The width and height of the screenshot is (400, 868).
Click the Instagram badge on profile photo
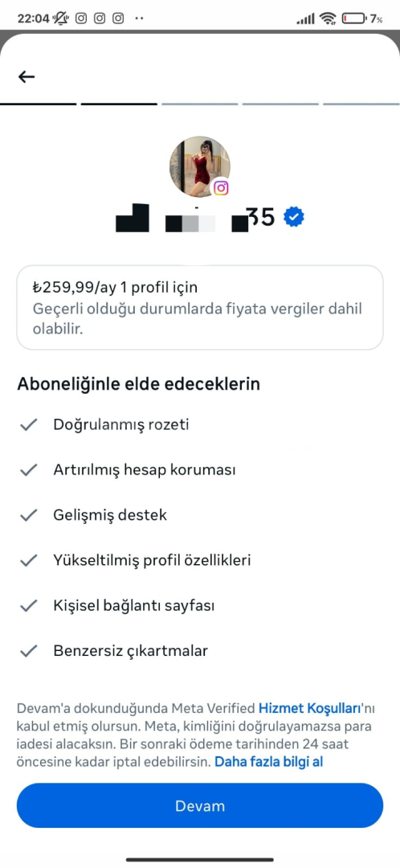pos(221,187)
